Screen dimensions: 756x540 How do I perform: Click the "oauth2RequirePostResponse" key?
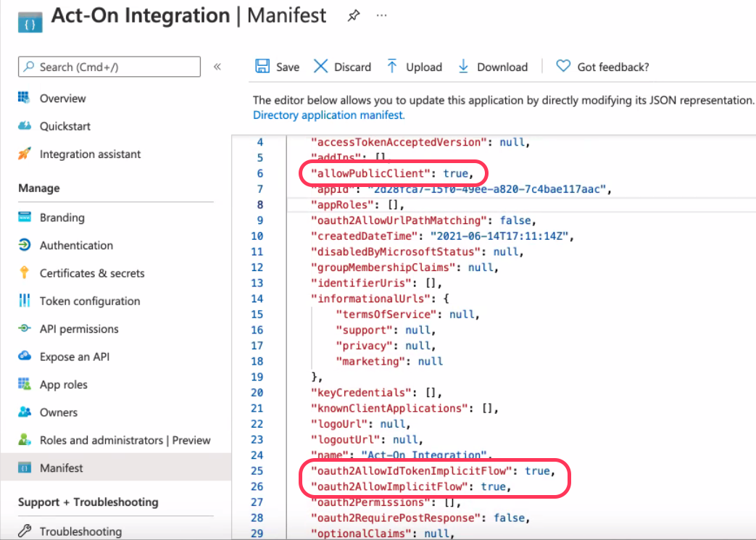coord(395,518)
